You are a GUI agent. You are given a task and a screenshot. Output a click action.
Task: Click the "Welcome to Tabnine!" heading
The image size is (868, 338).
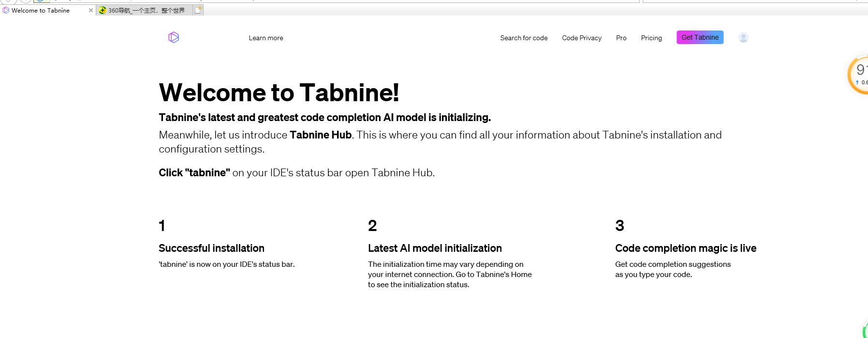(279, 92)
